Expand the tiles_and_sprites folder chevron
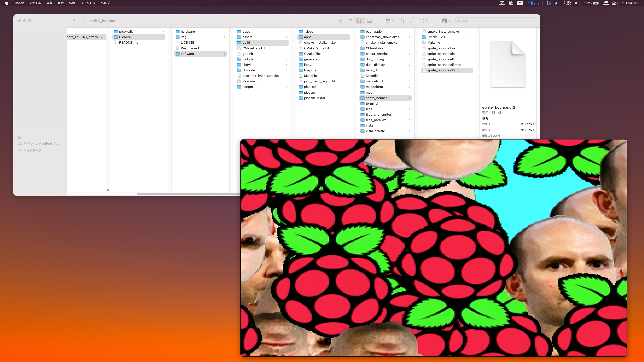Viewport: 644px width, 362px height. point(410,115)
